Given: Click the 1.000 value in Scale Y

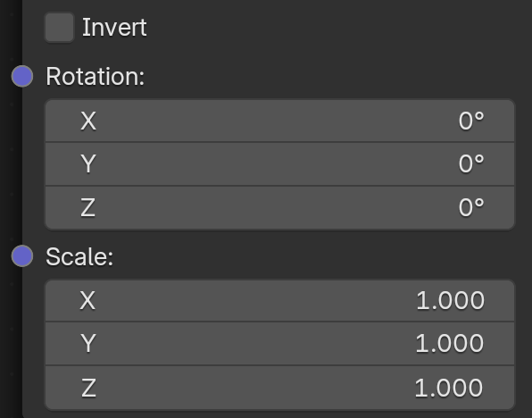Looking at the screenshot, I should tap(450, 343).
